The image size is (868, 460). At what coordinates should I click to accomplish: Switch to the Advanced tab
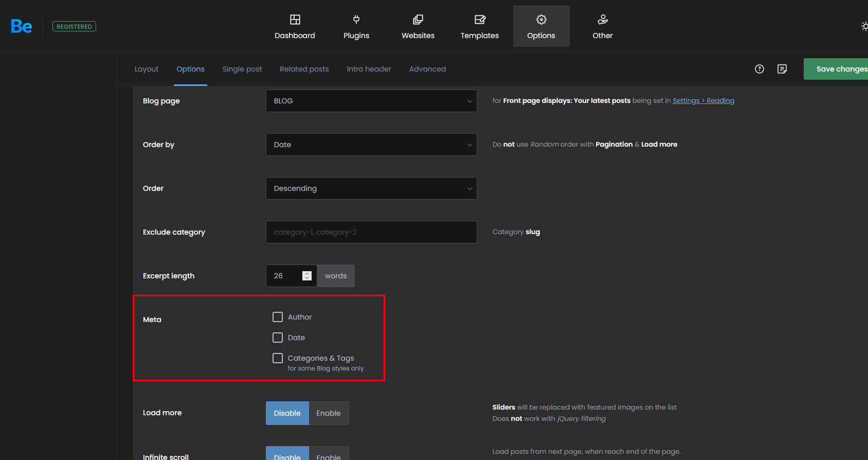[x=427, y=69]
